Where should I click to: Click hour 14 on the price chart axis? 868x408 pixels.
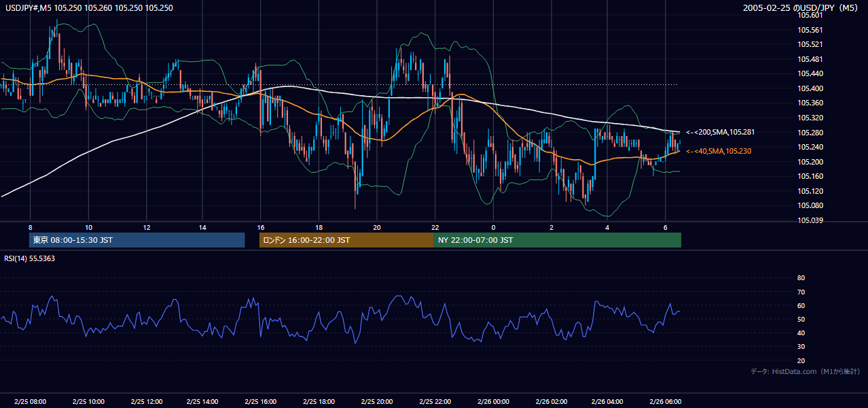(203, 227)
